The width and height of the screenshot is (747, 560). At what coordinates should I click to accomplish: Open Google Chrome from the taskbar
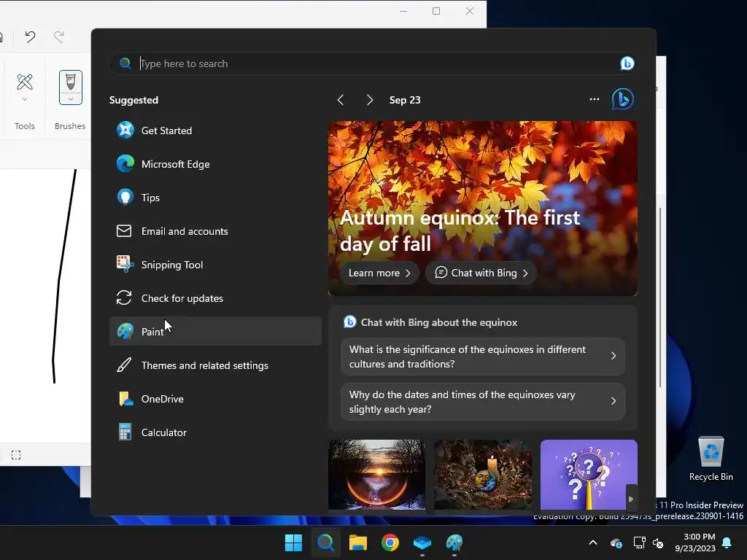click(390, 542)
